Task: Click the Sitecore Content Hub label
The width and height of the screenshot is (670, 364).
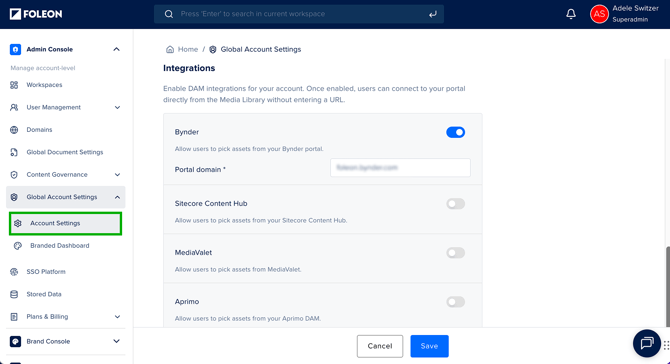Action: (x=211, y=204)
